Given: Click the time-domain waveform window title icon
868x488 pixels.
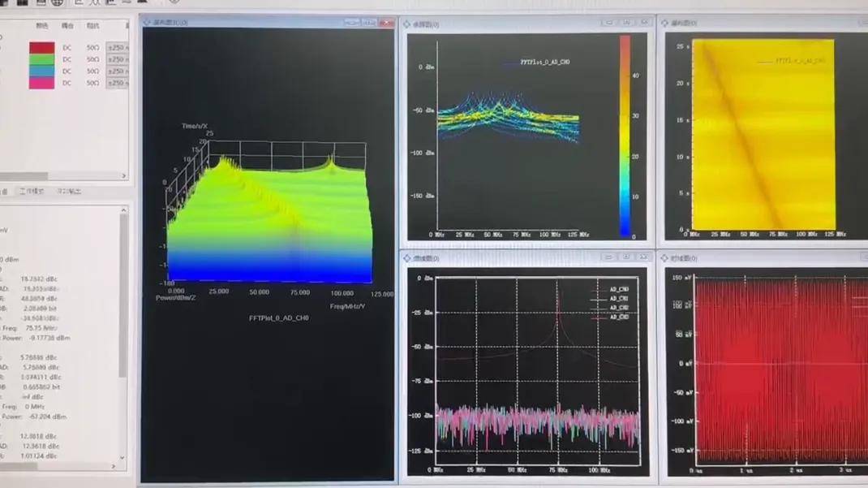Looking at the screenshot, I should click(665, 258).
